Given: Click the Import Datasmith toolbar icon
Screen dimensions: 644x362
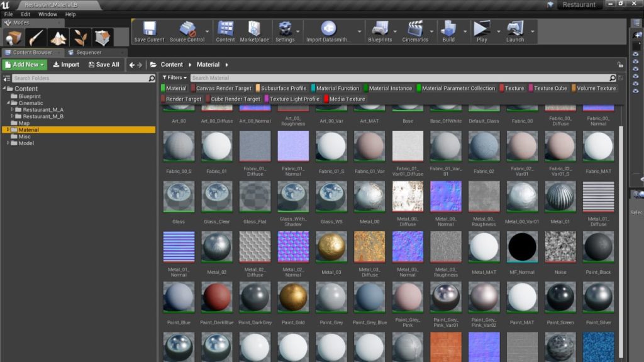Looking at the screenshot, I should 328,30.
